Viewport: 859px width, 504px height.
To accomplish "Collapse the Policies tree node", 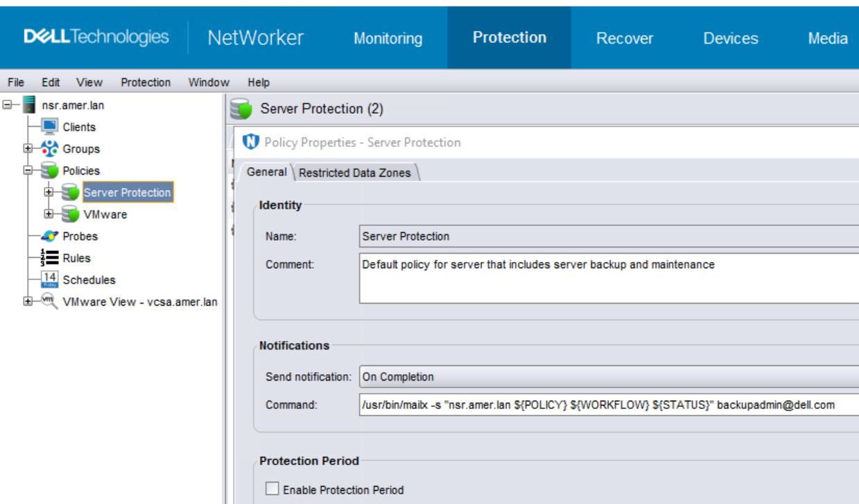I will (28, 171).
